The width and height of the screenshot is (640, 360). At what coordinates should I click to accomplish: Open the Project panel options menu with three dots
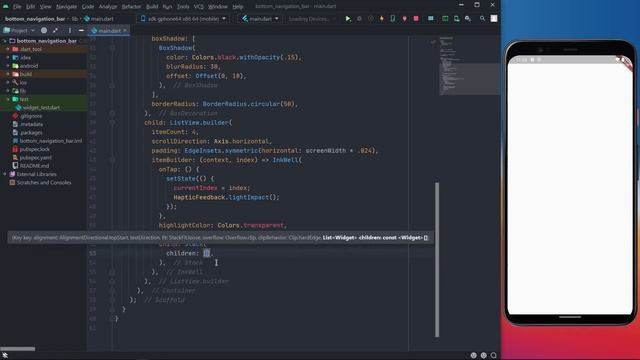(x=70, y=31)
